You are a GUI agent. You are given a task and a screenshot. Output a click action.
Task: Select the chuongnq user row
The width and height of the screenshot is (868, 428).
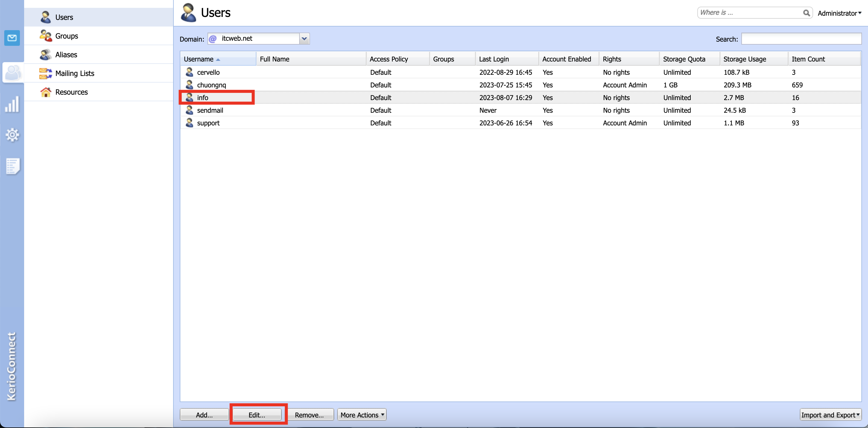click(x=212, y=85)
